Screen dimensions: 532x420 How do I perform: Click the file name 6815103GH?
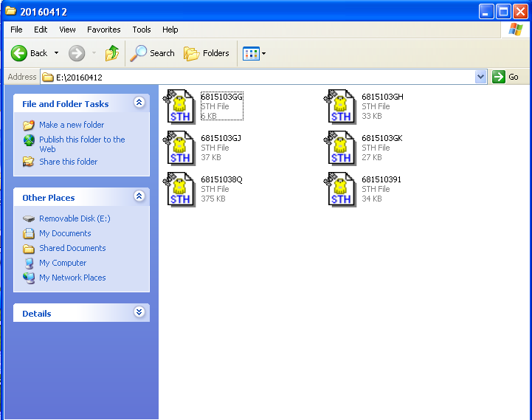382,97
